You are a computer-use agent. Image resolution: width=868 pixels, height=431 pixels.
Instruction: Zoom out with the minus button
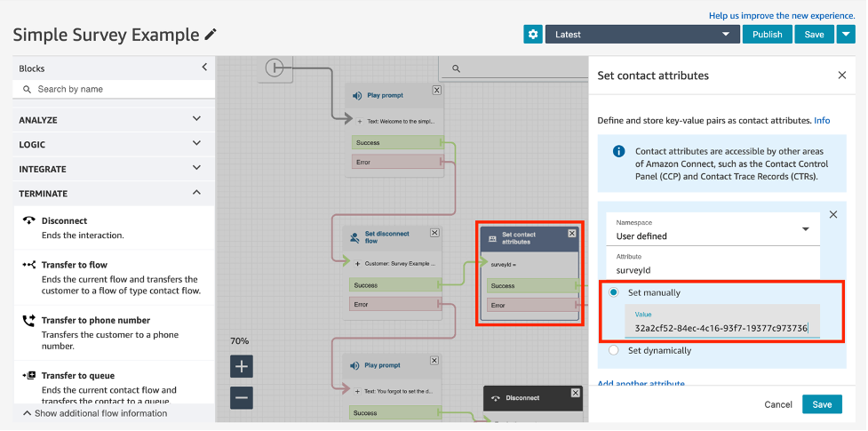(x=242, y=398)
